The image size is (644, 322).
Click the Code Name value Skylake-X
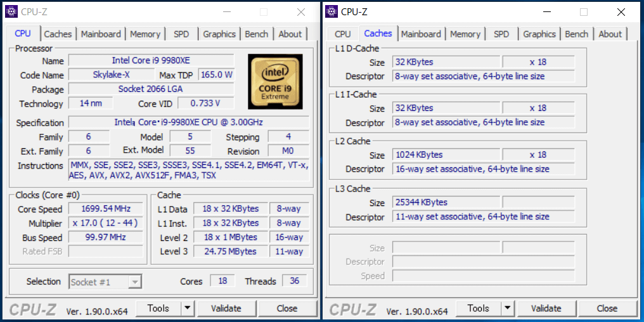(112, 75)
